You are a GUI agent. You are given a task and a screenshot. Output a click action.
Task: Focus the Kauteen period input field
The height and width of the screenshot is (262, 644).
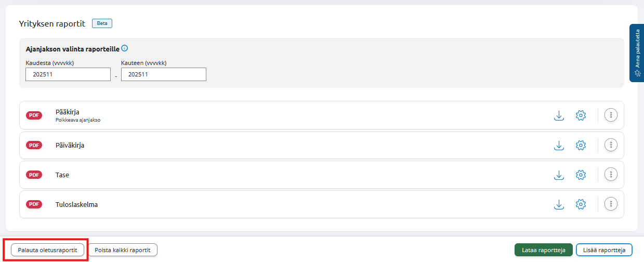click(164, 74)
